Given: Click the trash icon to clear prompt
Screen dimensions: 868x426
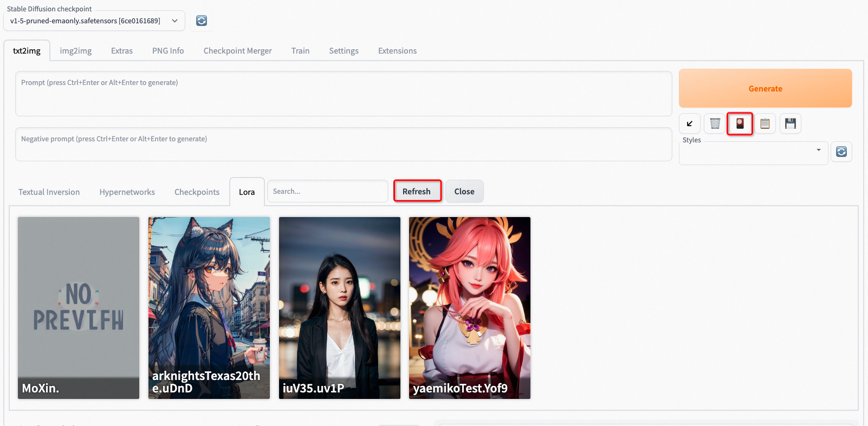Looking at the screenshot, I should (715, 124).
